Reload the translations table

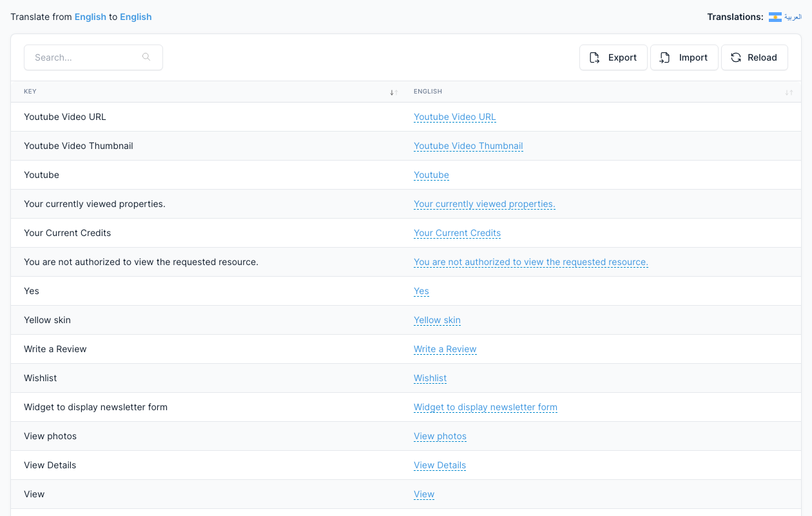[754, 57]
